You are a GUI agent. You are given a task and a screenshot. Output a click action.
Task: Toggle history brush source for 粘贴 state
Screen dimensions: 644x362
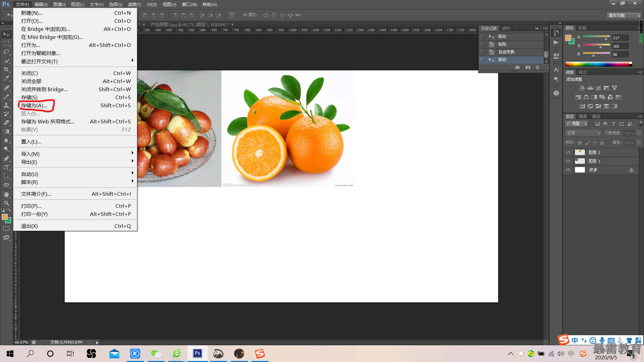483,44
